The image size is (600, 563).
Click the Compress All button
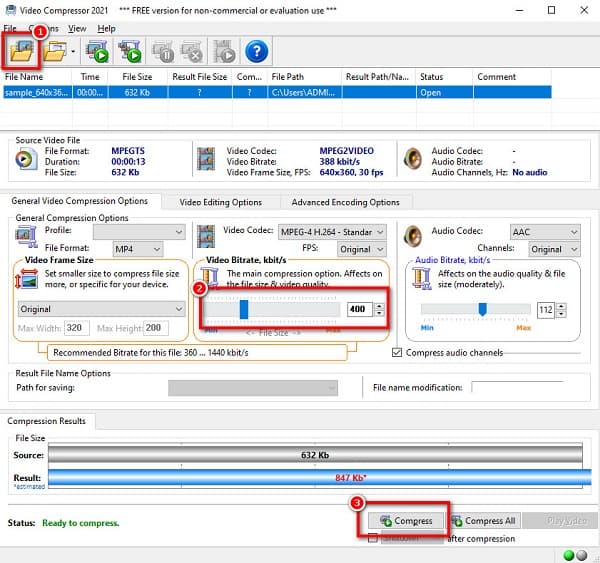pyautogui.click(x=484, y=521)
